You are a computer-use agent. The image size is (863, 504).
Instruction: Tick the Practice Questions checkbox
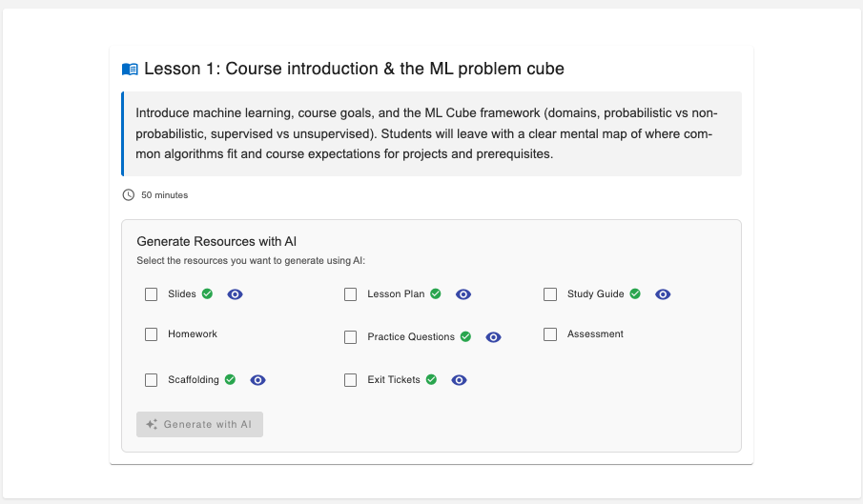coord(351,337)
